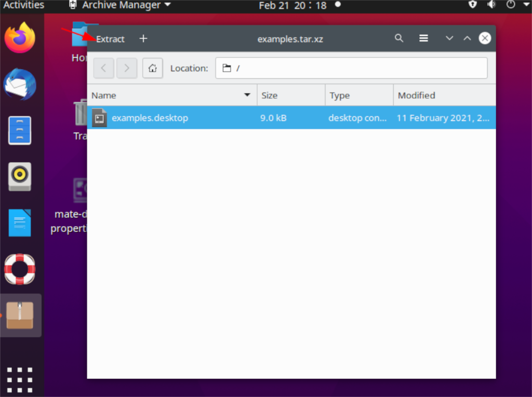Viewport: 532px width, 397px height.
Task: Click the highlighted Archive Manager dock icon
Action: pyautogui.click(x=20, y=314)
